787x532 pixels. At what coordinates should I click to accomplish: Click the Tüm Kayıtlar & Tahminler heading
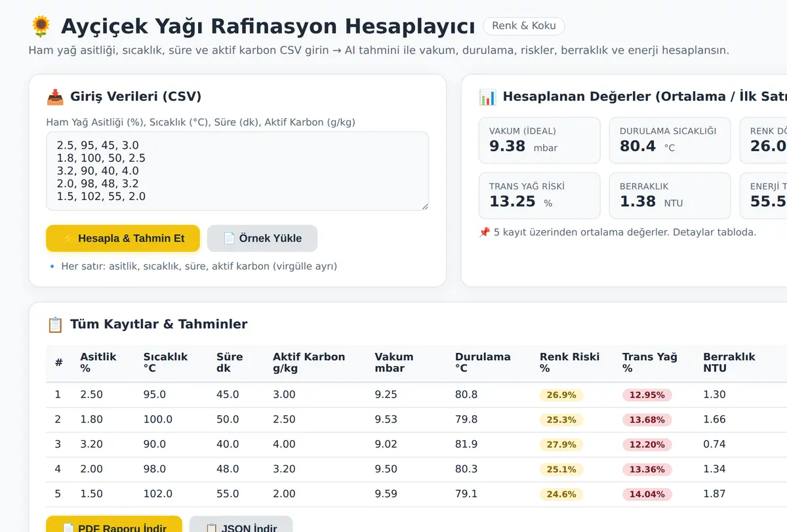(159, 324)
